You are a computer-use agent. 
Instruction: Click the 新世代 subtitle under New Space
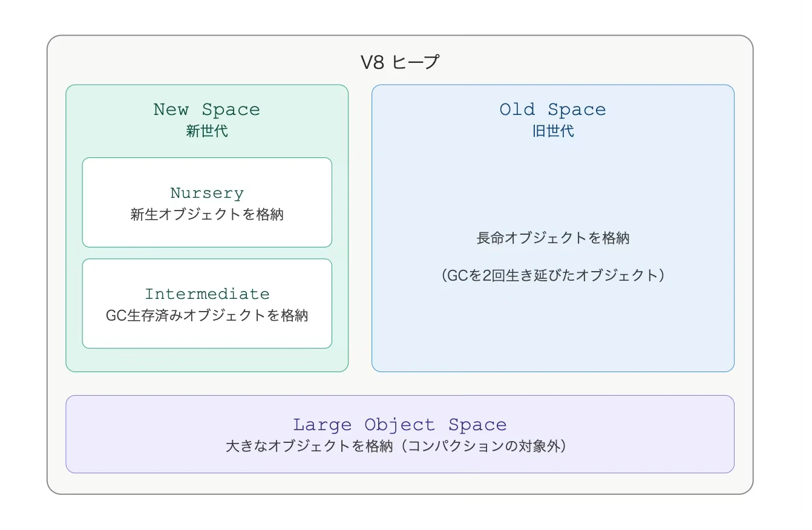coord(207,131)
